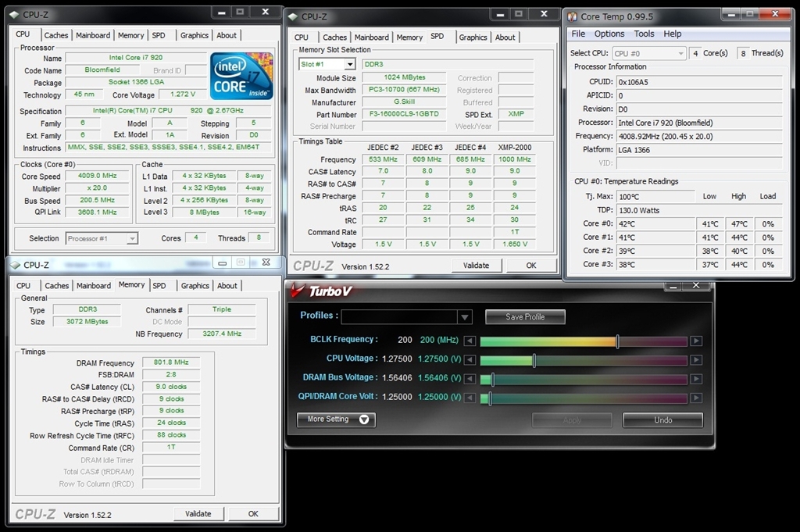The width and height of the screenshot is (800, 532).
Task: Decrease CPU Voltage using its left arrow
Action: [470, 360]
